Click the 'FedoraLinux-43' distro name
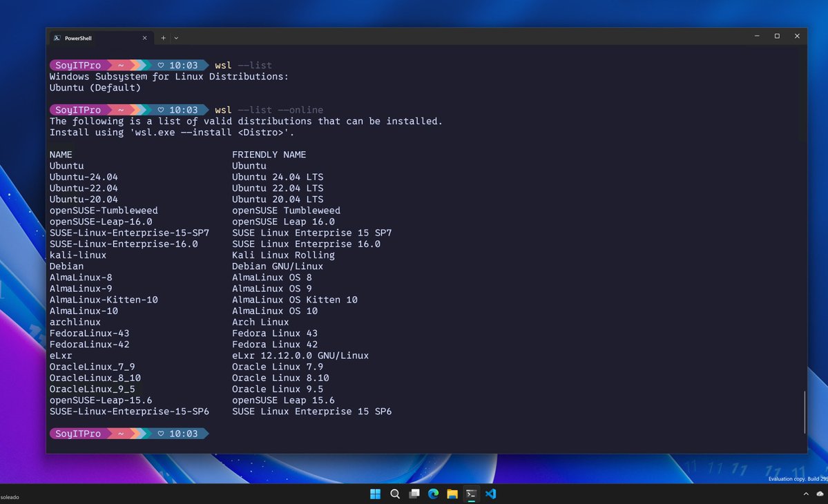This screenshot has height=504, width=828. click(x=89, y=333)
